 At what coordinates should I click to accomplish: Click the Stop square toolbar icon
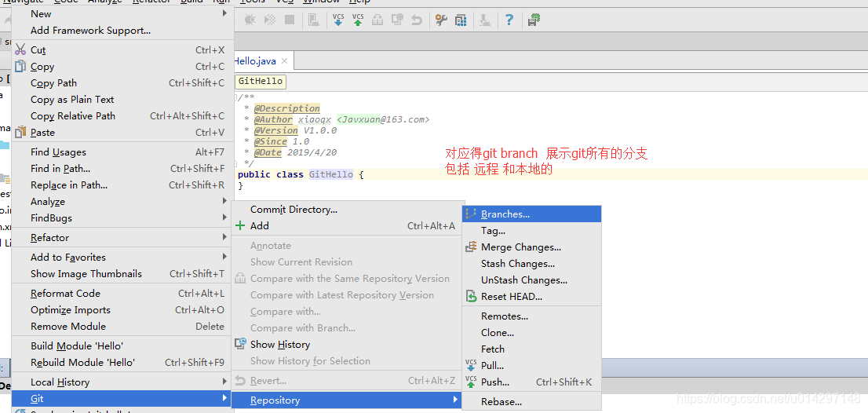tap(289, 20)
